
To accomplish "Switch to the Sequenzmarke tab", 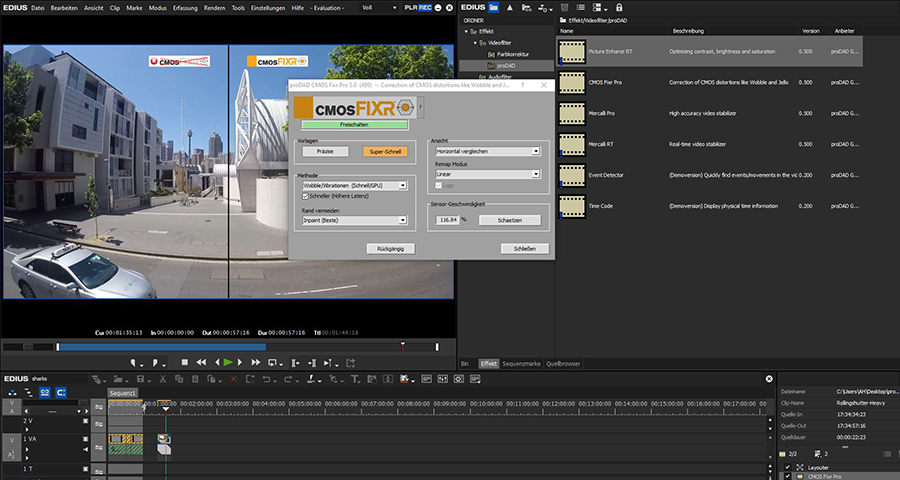I will 520,364.
